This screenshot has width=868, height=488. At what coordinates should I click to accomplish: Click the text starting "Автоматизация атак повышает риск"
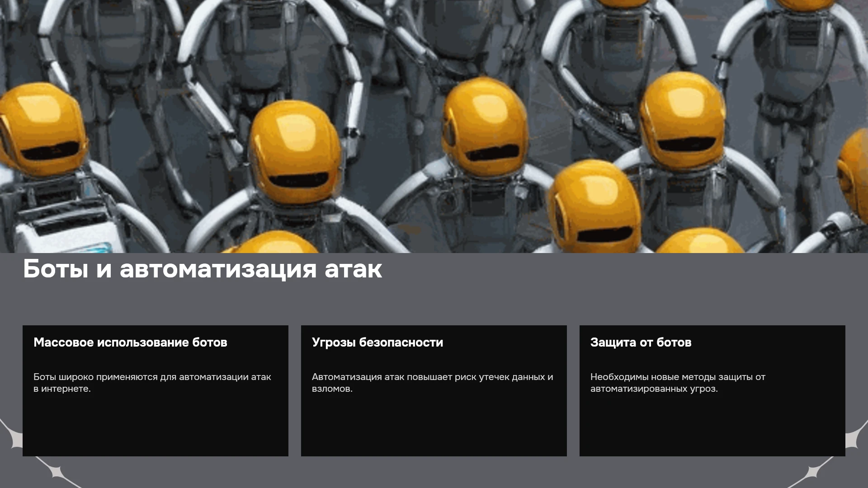[x=433, y=383]
